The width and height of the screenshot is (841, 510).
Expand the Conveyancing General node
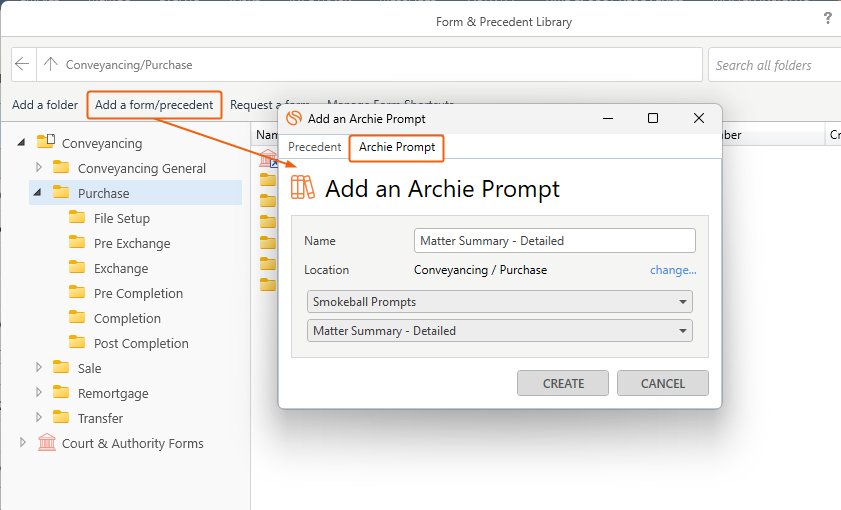[x=39, y=167]
